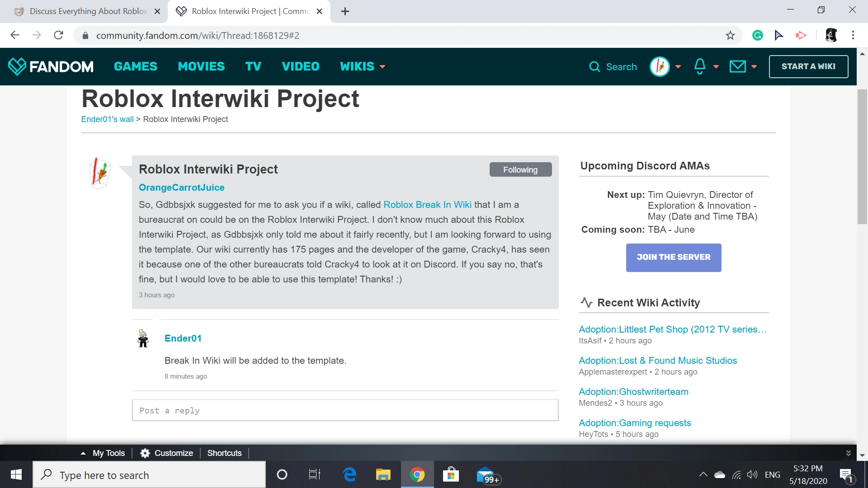The height and width of the screenshot is (488, 868).
Task: Click the START A WIKI button
Action: click(808, 66)
